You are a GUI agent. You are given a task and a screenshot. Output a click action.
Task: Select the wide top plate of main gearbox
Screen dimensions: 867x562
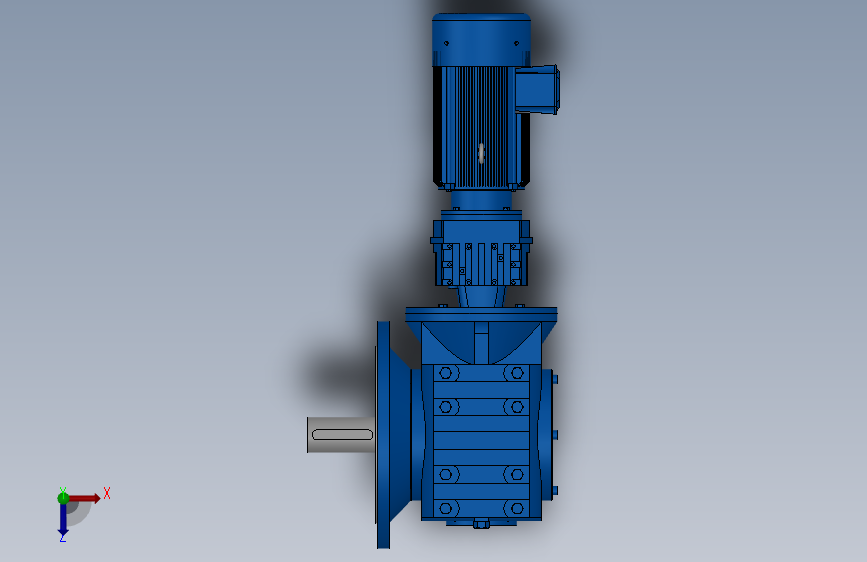(481, 315)
